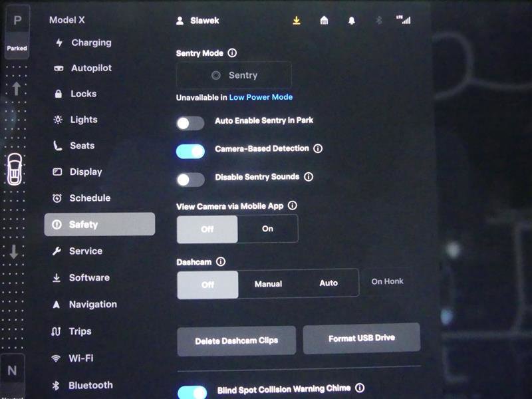The height and width of the screenshot is (399, 532).
Task: Set View Camera via Mobile App to On
Action: click(267, 229)
